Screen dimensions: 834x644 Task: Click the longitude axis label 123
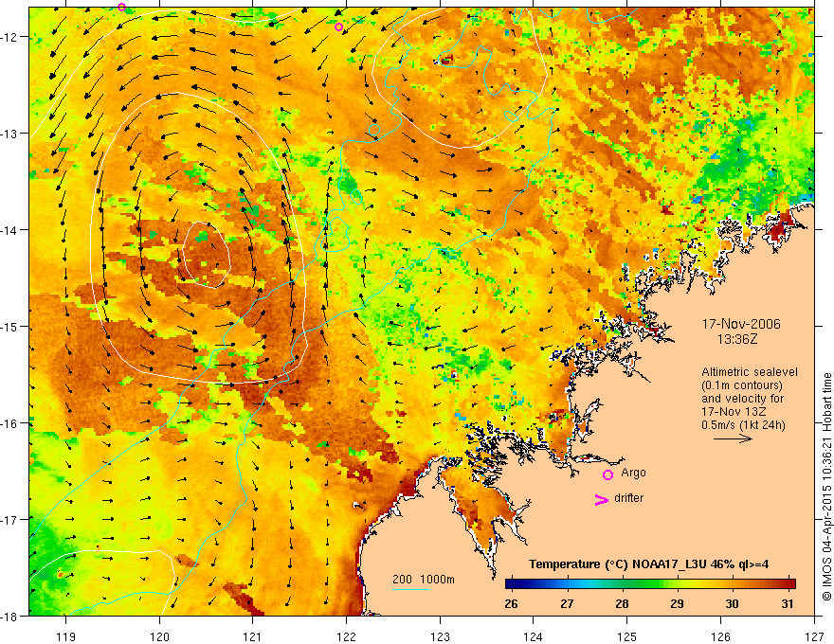coord(440,637)
